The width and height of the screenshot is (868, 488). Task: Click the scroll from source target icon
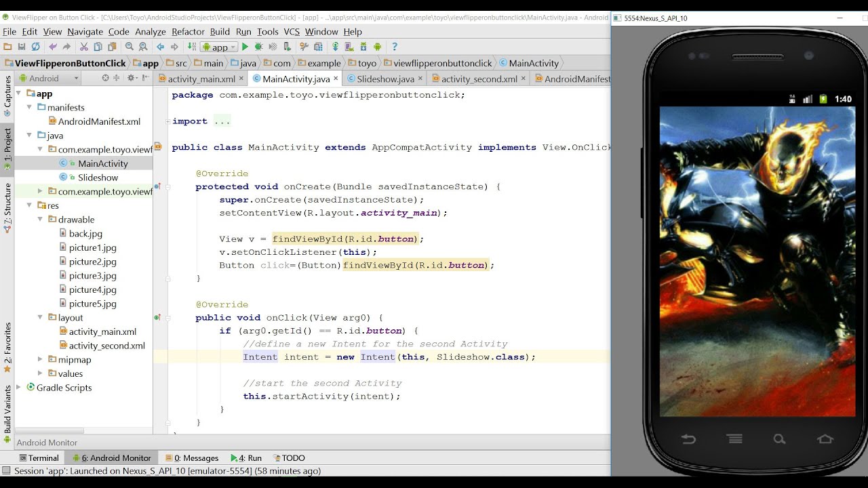click(x=105, y=78)
